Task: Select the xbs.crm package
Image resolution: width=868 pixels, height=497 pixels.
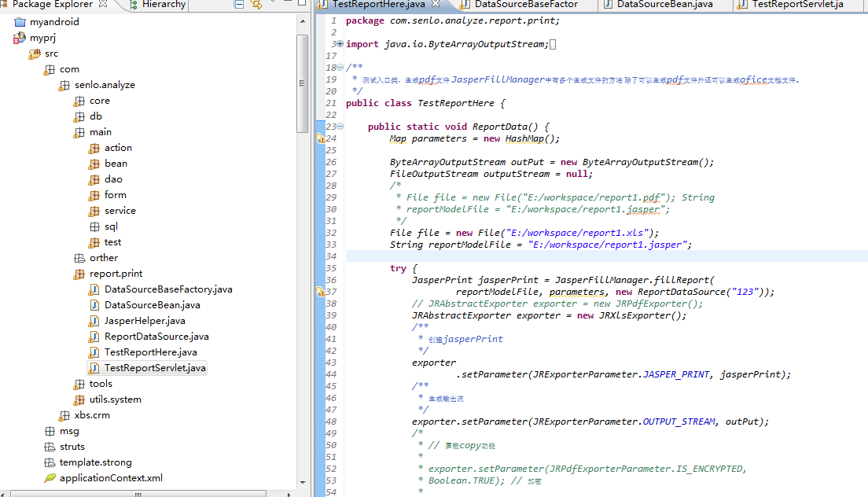Action: point(92,415)
